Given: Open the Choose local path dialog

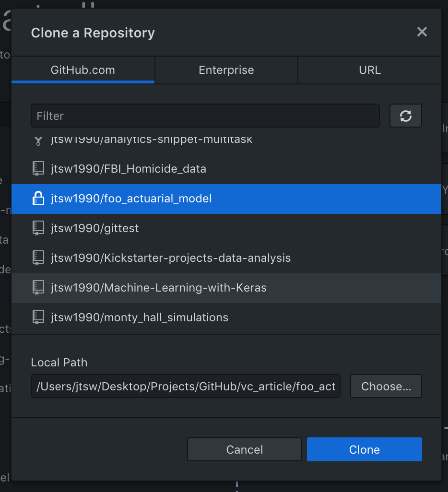Looking at the screenshot, I should point(386,386).
